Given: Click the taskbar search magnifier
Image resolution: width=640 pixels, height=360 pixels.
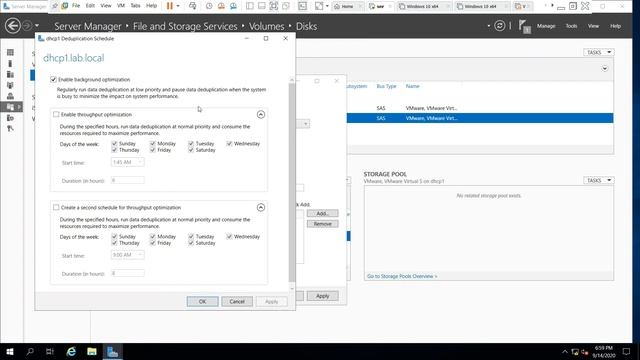Looking at the screenshot, I should point(30,351).
